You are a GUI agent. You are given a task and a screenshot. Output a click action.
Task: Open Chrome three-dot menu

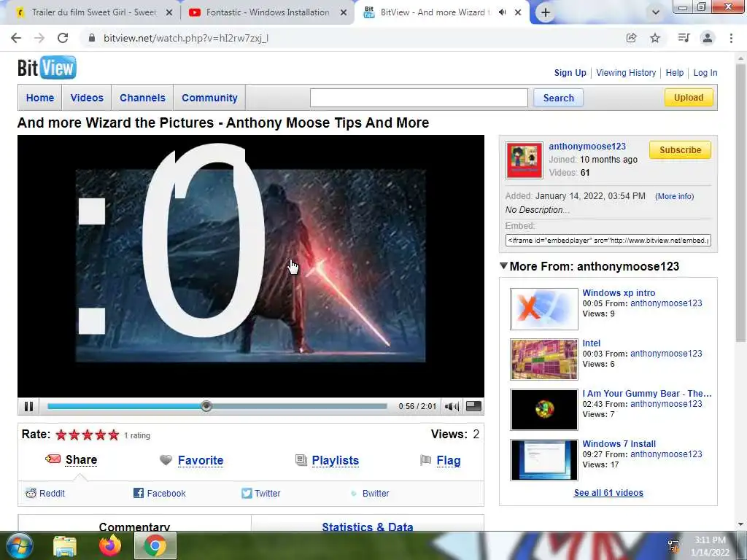click(731, 38)
